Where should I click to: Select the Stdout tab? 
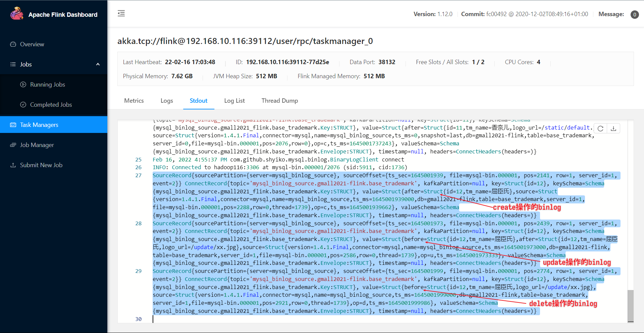pos(199,101)
